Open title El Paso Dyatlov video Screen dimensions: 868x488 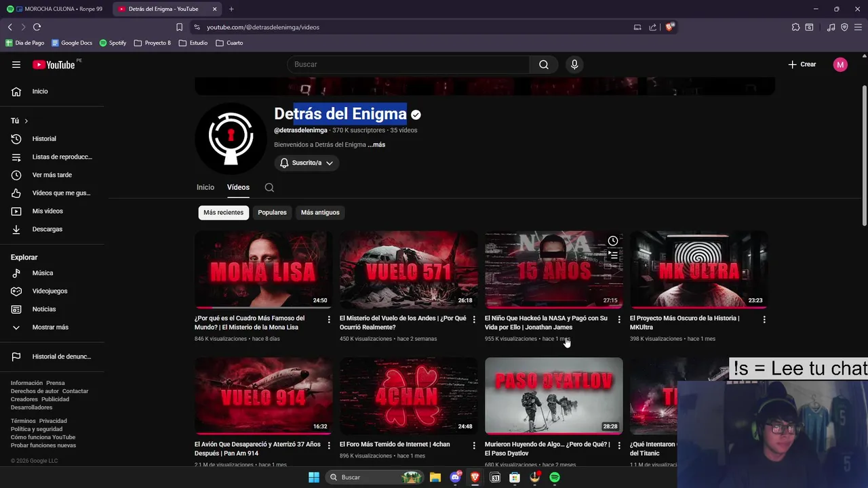[x=547, y=449]
